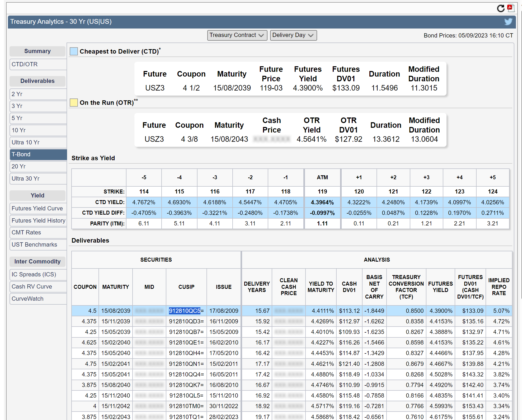Click the yellow OTR legend swatch
Screen dimensions: 522x420
(74, 102)
